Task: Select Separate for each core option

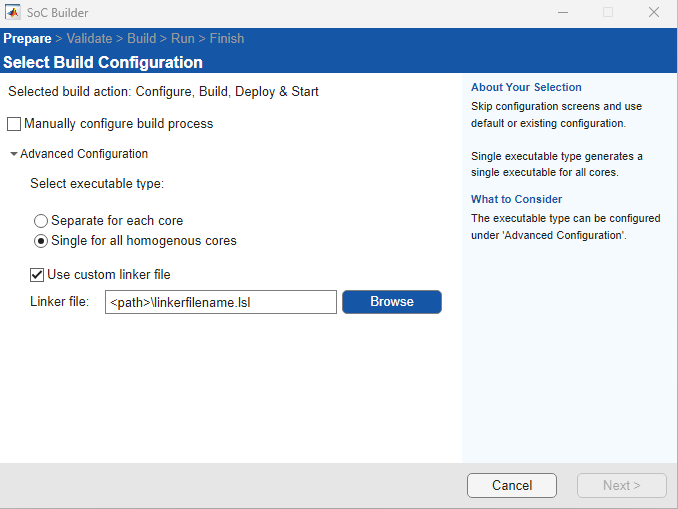Action: click(41, 220)
